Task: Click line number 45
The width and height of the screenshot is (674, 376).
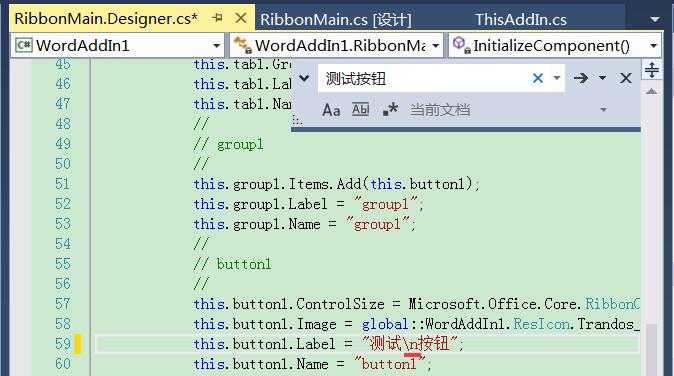Action: (63, 64)
